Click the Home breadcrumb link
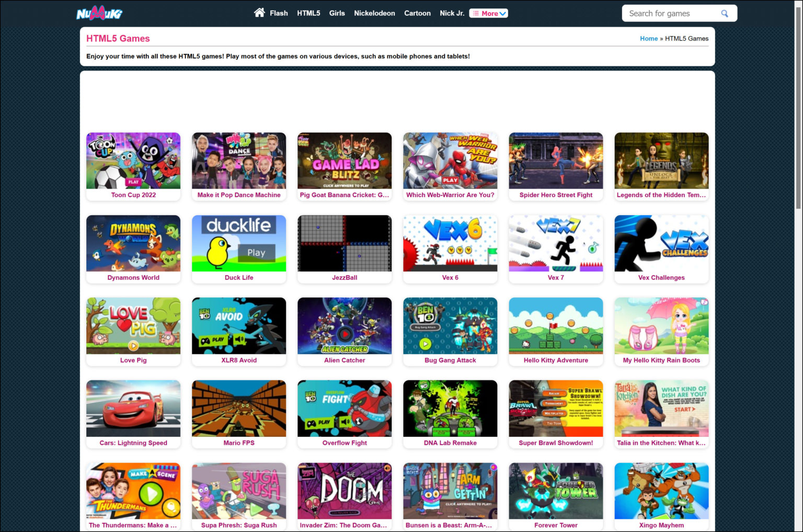This screenshot has width=803, height=532. click(649, 38)
